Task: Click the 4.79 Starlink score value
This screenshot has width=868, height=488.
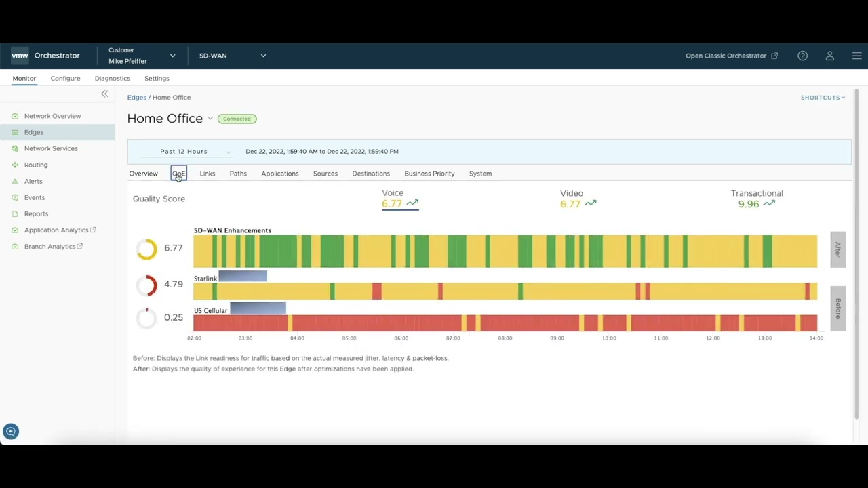Action: point(173,284)
